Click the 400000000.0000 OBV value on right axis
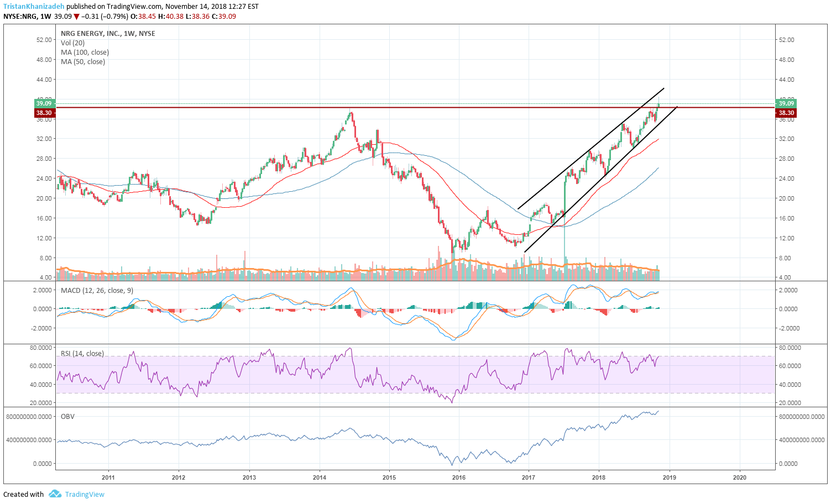831x504 pixels. [802, 440]
